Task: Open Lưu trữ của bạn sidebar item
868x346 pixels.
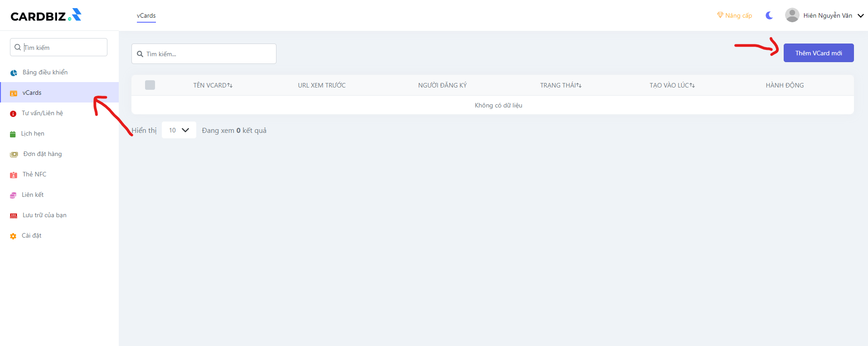Action: tap(59, 215)
